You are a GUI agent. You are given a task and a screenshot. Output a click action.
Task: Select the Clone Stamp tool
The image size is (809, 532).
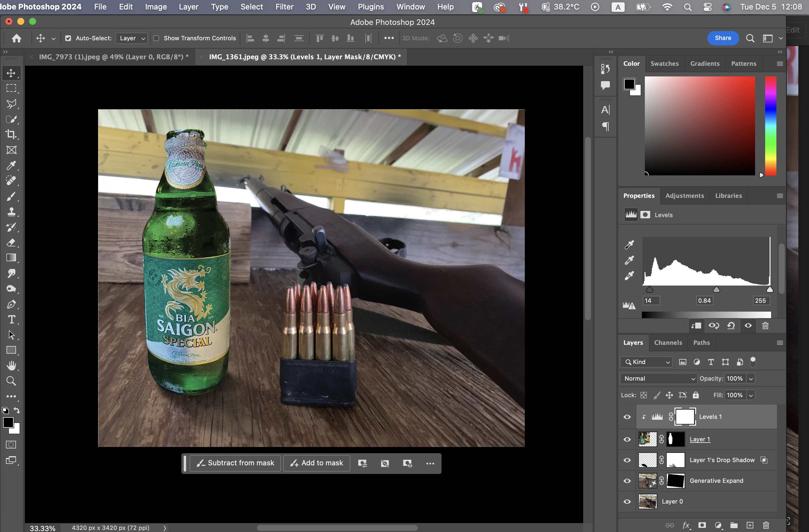(11, 212)
